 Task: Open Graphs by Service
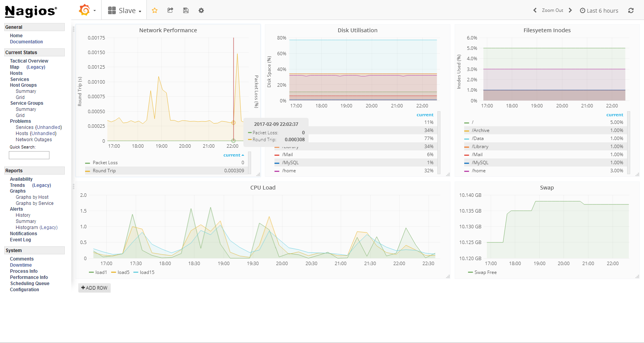[34, 203]
